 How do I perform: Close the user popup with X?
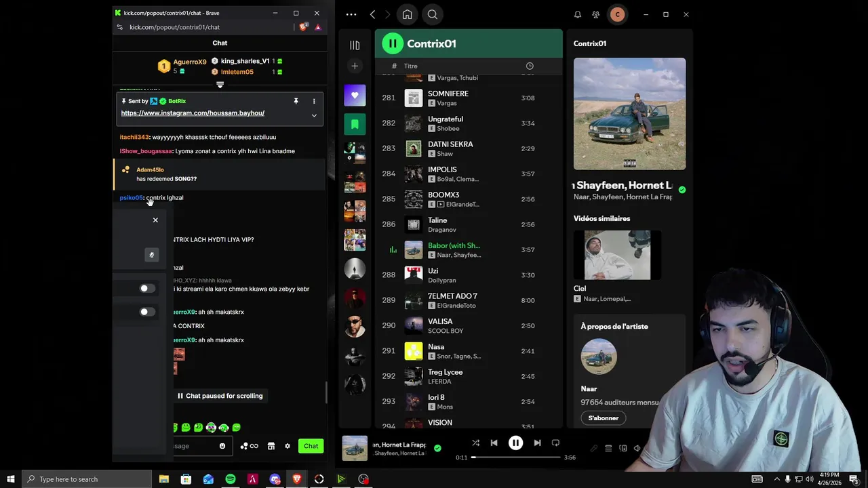click(x=155, y=220)
